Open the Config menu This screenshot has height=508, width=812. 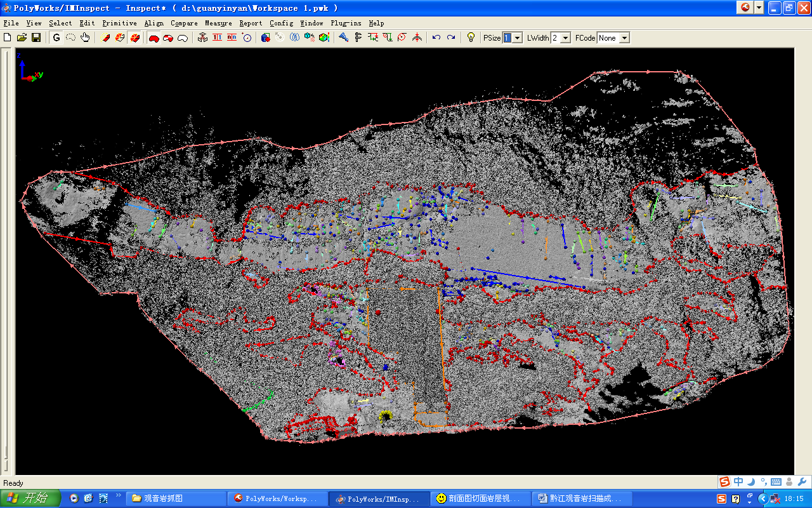[x=281, y=23]
